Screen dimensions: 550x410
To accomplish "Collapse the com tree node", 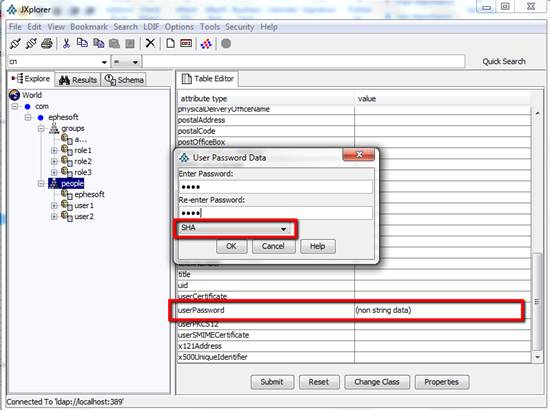I will [15, 106].
